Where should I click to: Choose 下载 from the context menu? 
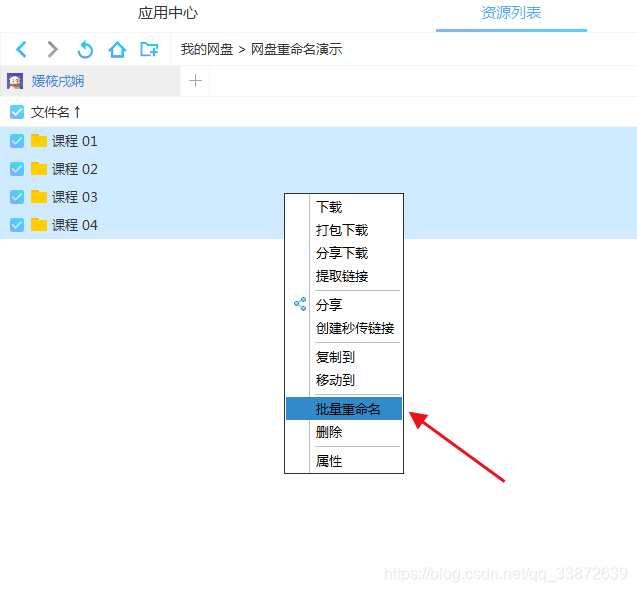pyautogui.click(x=344, y=207)
